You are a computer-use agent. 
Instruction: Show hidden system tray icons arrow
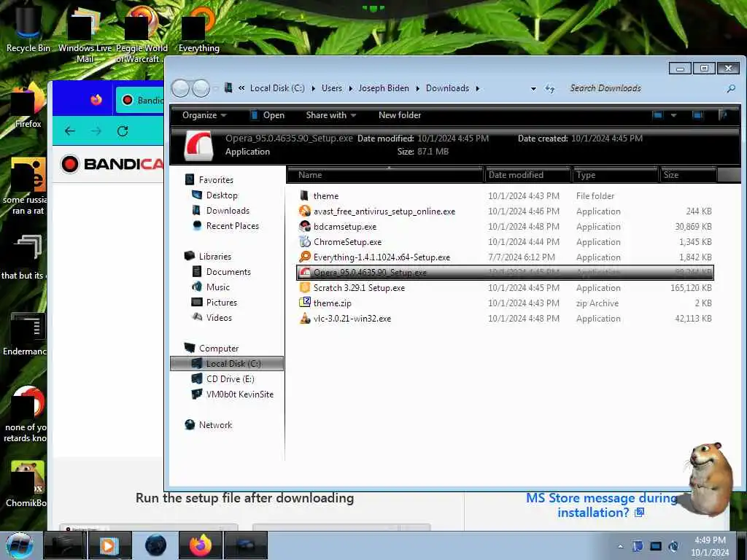620,547
